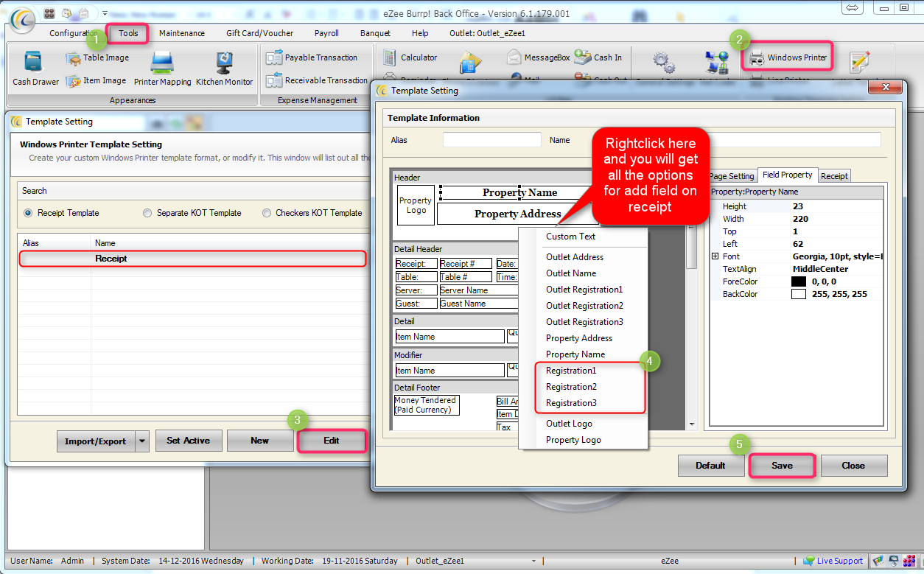The image size is (924, 574).
Task: Select Checkers KOT Template radio button
Action: click(x=267, y=213)
